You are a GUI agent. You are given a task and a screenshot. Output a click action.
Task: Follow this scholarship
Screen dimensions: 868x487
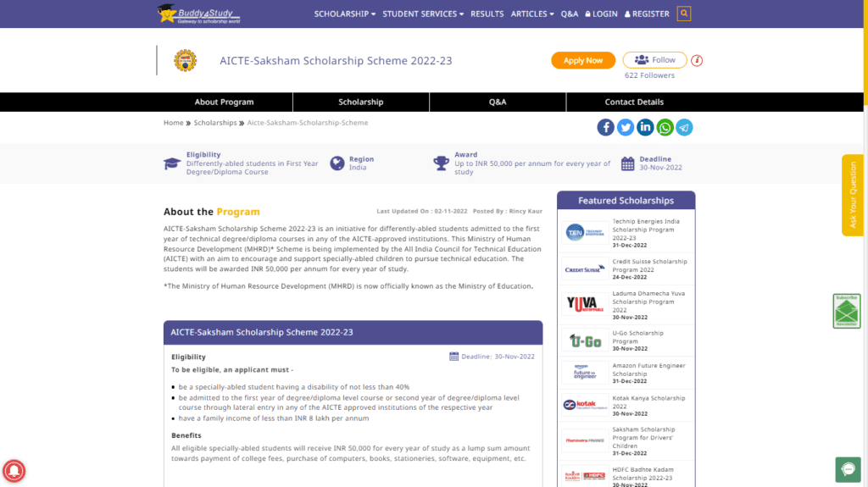[x=655, y=60]
